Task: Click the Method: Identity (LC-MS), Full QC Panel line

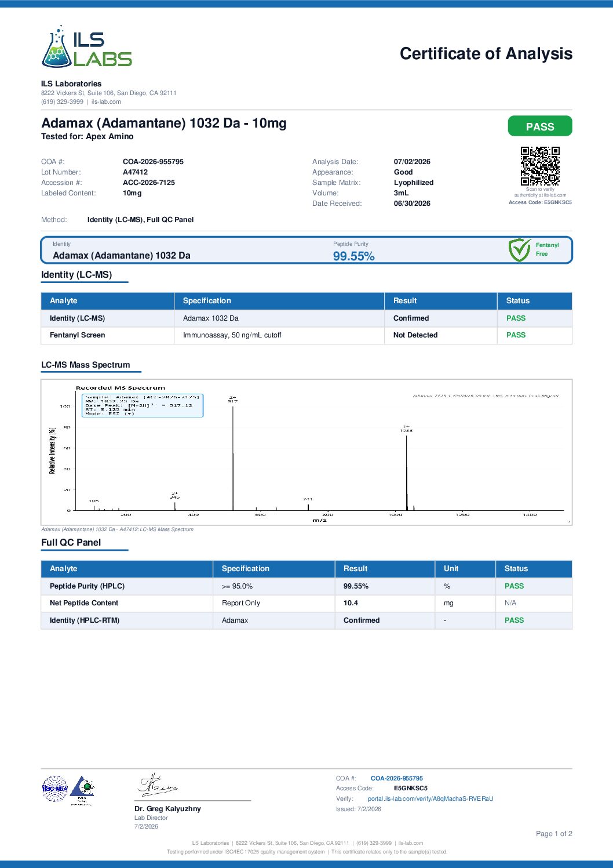Action: pos(117,220)
